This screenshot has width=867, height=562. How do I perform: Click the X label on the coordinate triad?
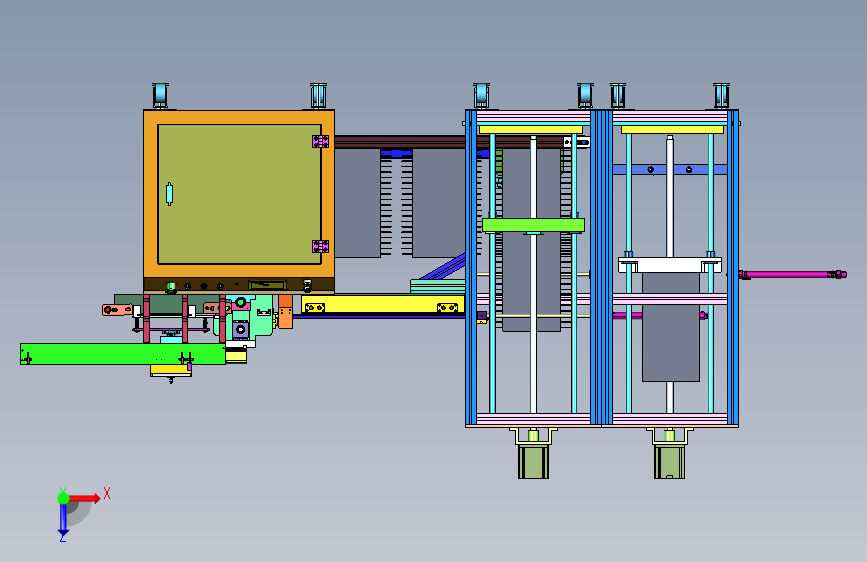(x=107, y=493)
